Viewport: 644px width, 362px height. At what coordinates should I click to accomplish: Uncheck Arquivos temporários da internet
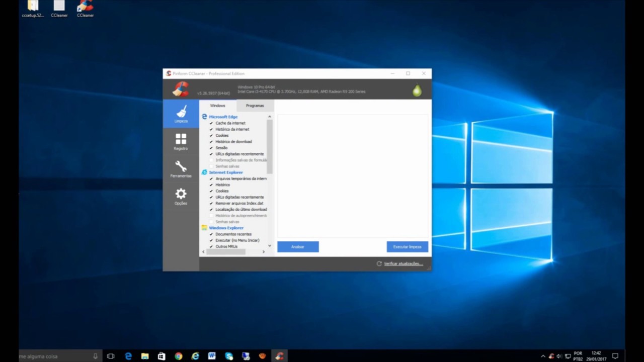click(x=211, y=178)
